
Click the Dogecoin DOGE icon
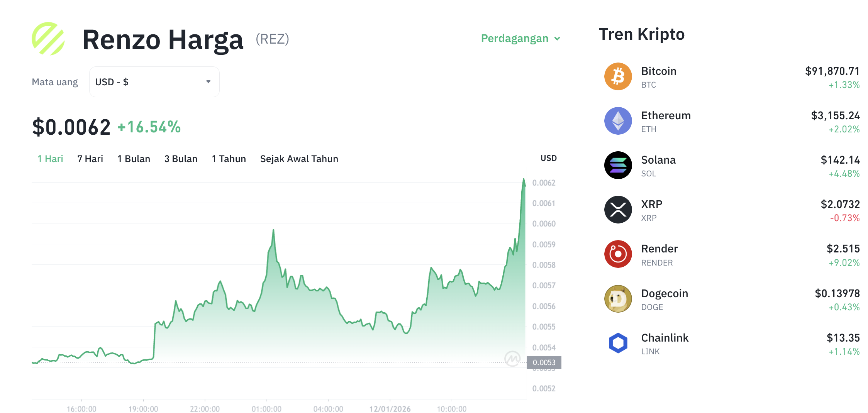618,299
